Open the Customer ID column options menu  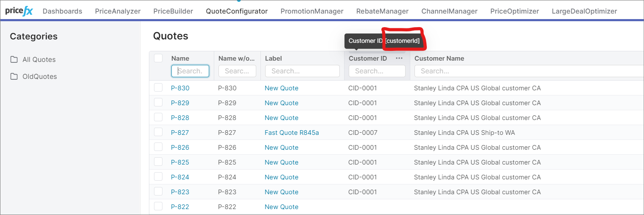399,59
